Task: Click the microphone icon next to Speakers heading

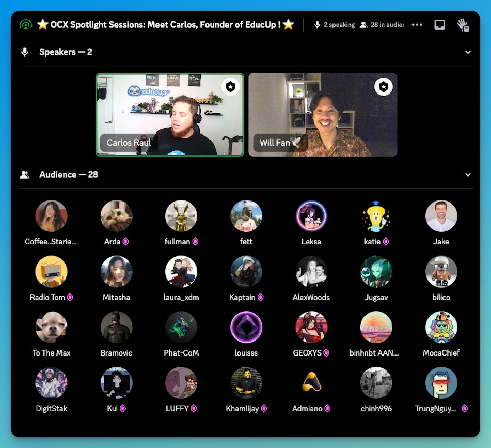Action: pos(25,52)
